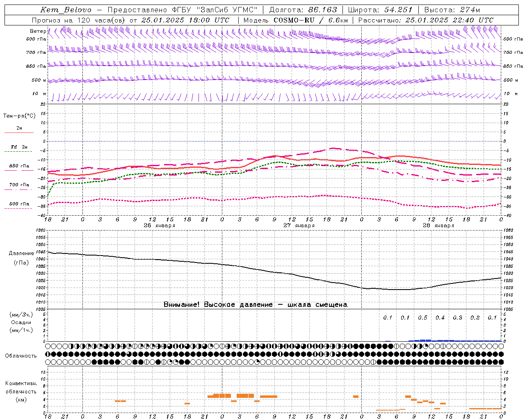Click the blue precipitation bars in Осадки chart

click(455, 340)
